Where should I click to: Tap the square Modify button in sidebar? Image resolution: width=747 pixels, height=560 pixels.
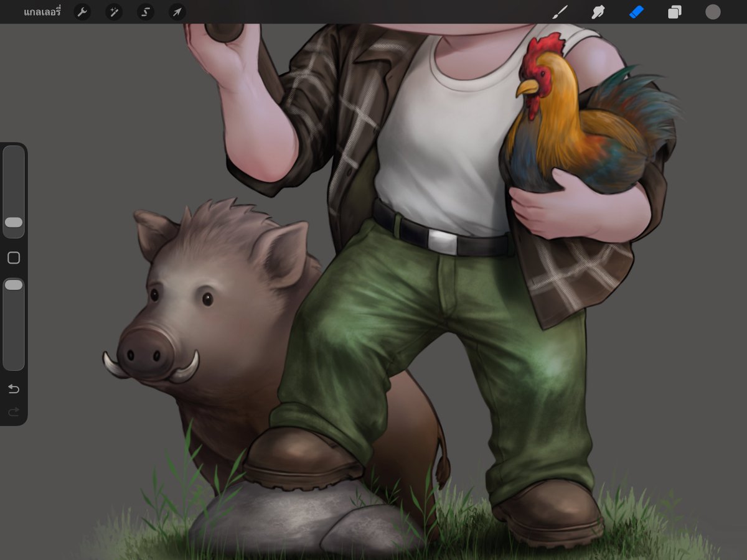(14, 258)
